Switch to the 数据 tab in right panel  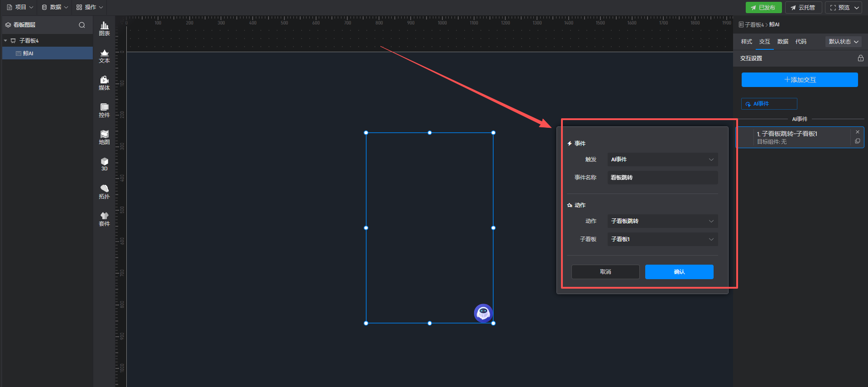point(782,42)
